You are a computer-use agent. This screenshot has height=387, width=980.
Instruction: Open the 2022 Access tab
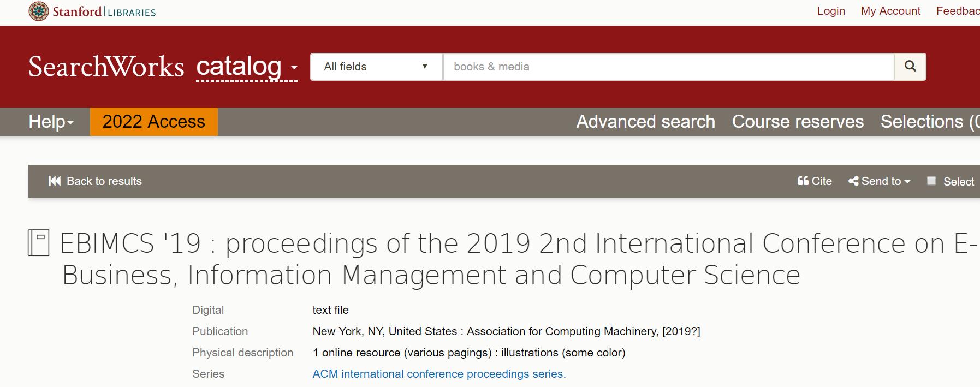pyautogui.click(x=154, y=121)
